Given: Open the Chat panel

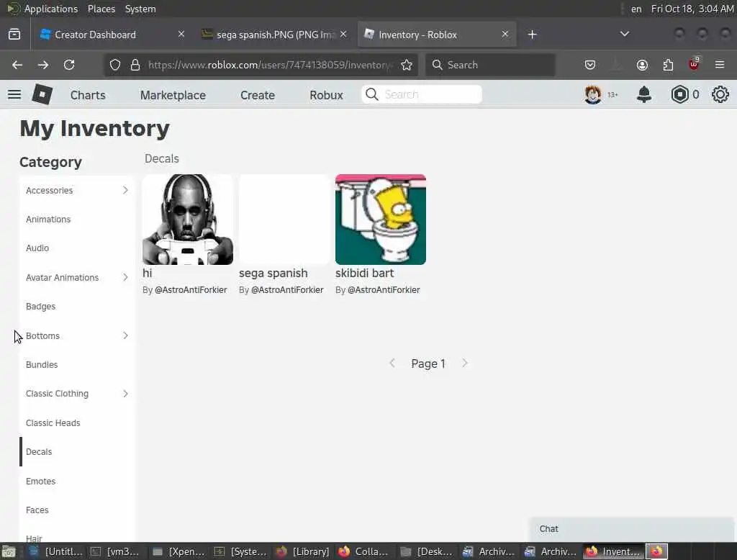Looking at the screenshot, I should click(630, 529).
